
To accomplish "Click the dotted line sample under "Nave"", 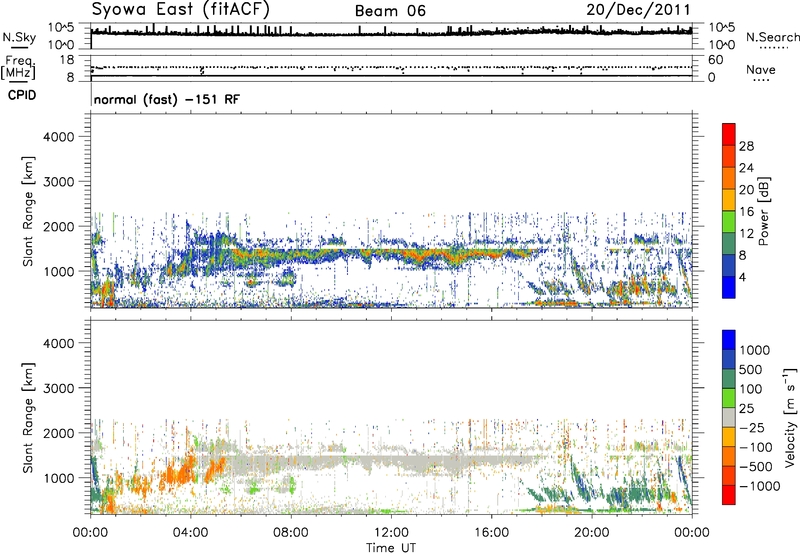I will pos(761,80).
